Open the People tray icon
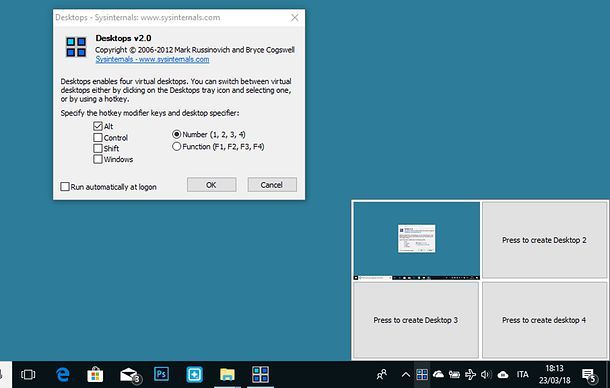This screenshot has width=610, height=388. pyautogui.click(x=382, y=374)
